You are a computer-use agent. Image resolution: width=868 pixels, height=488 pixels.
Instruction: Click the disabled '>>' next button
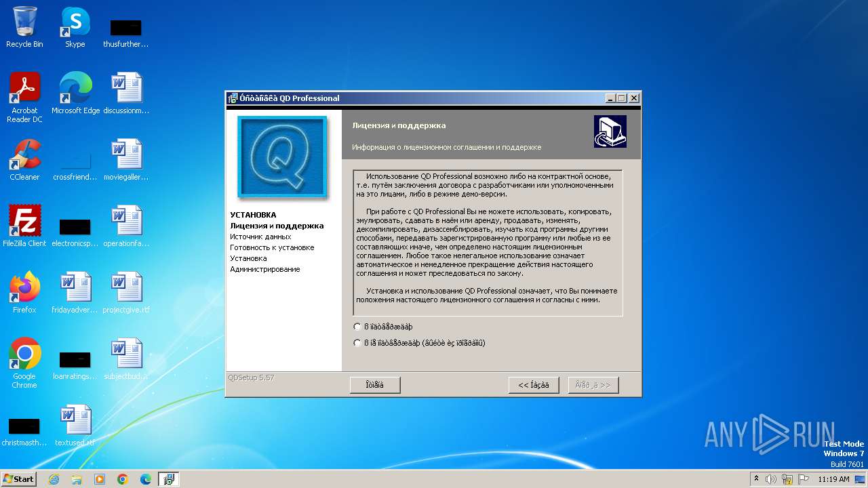click(x=593, y=385)
